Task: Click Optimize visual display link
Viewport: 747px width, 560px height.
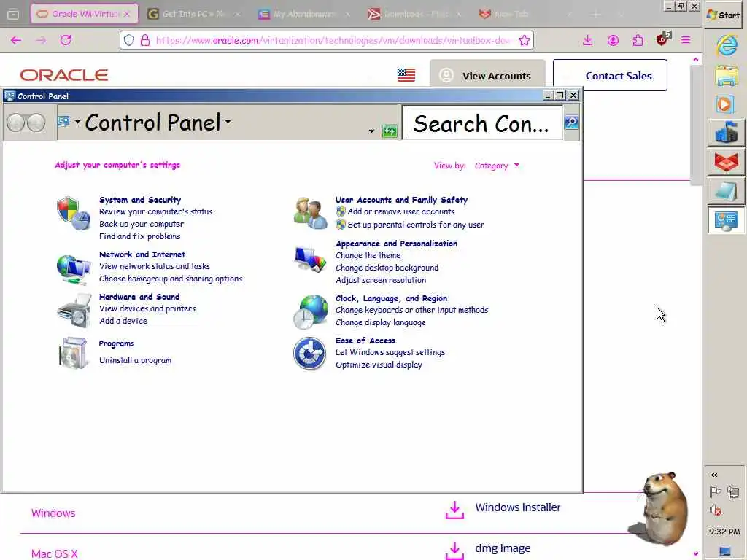Action: (x=379, y=365)
